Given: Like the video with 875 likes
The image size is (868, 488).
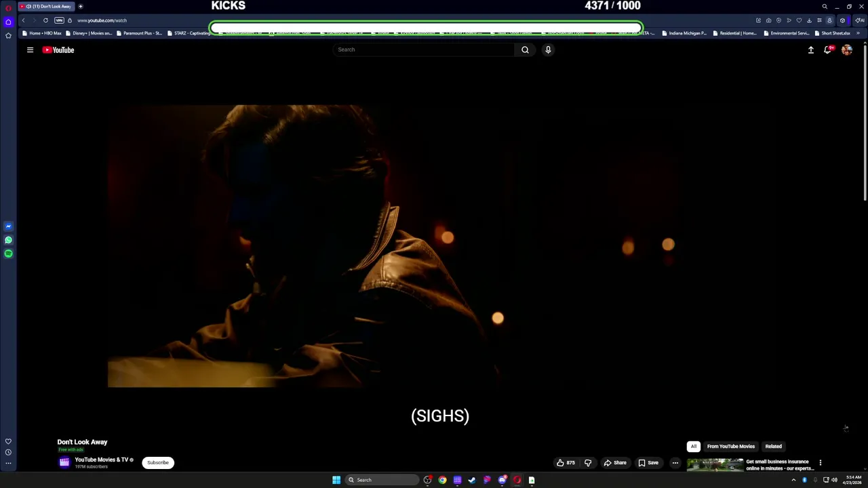Looking at the screenshot, I should click(x=566, y=463).
